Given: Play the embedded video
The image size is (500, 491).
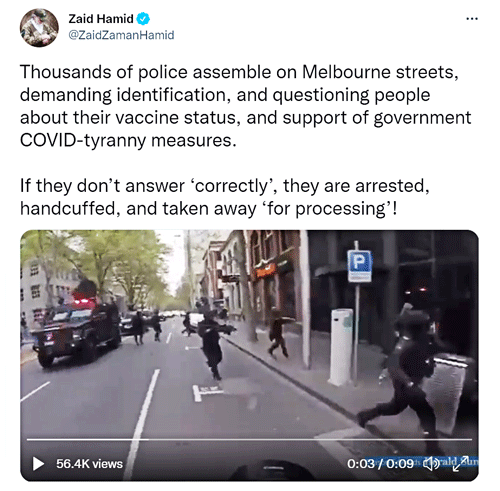Looking at the screenshot, I should (x=38, y=464).
